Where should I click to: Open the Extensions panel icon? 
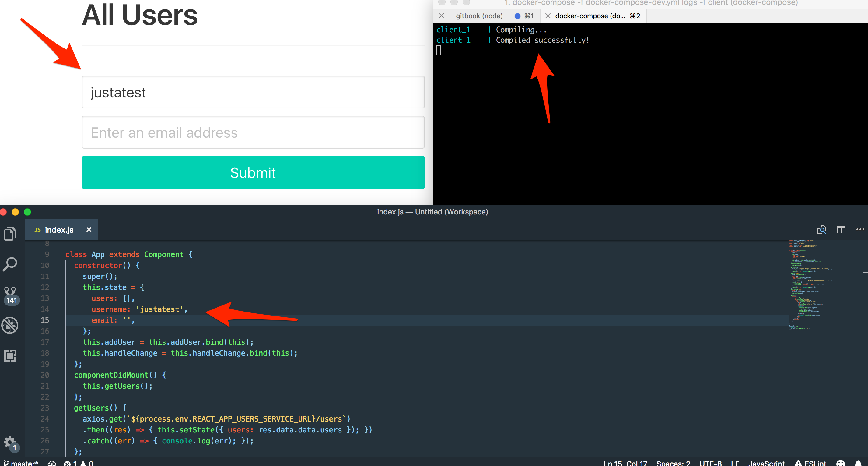coord(10,356)
